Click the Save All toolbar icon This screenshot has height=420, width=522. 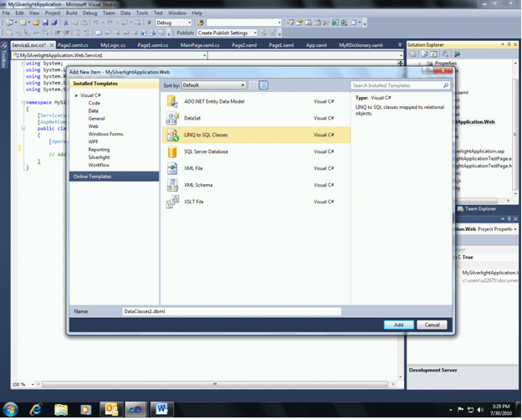click(x=54, y=23)
